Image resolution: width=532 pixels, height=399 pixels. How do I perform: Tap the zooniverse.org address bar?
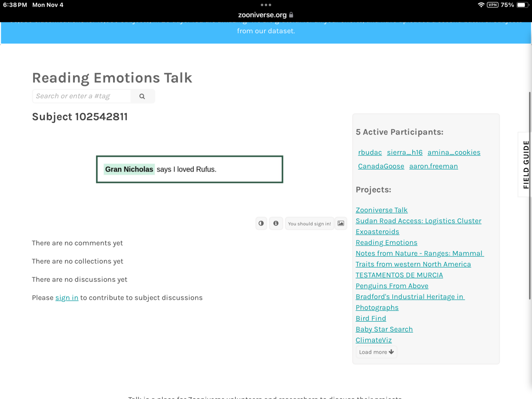point(266,15)
